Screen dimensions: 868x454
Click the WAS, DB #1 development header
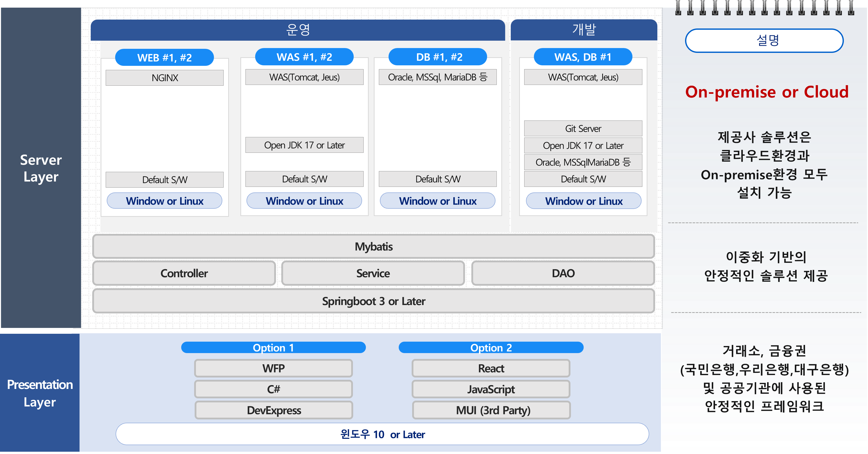click(583, 57)
